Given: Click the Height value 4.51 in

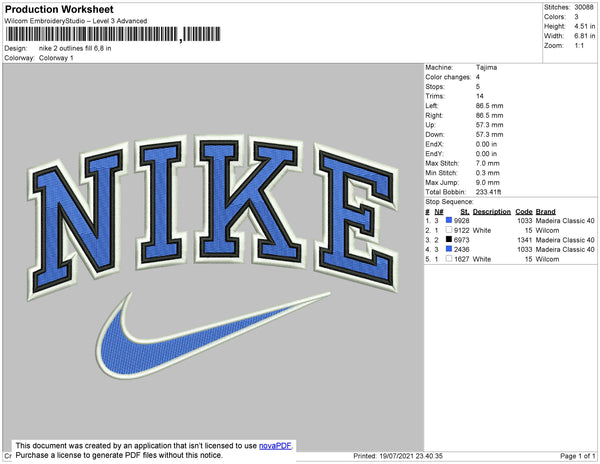Looking at the screenshot, I should coord(584,26).
